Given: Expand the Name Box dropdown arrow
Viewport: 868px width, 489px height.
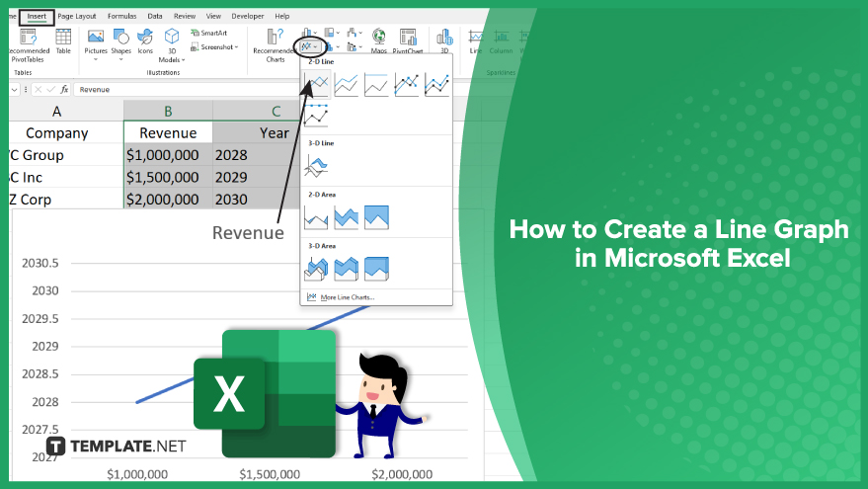Looking at the screenshot, I should [14, 89].
